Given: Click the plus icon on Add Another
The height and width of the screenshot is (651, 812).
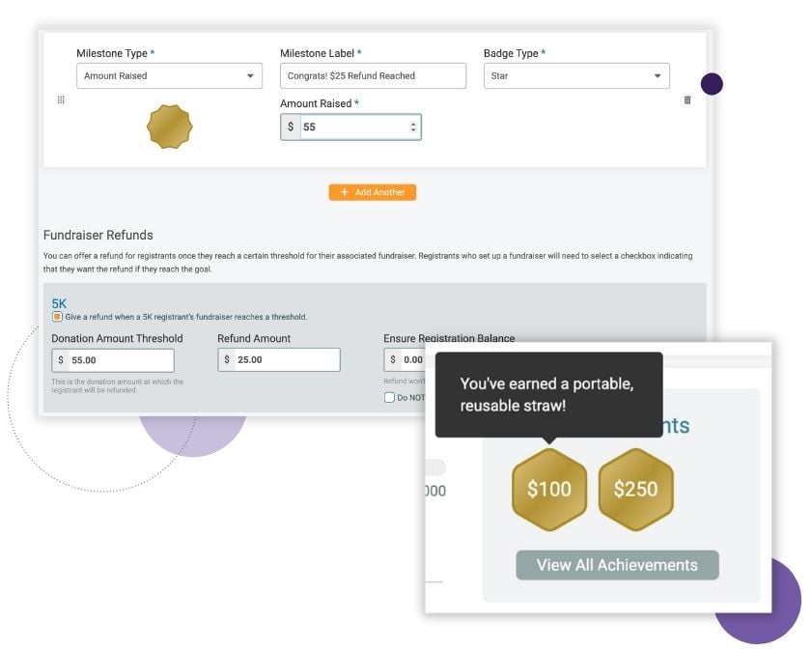Looking at the screenshot, I should (x=344, y=192).
